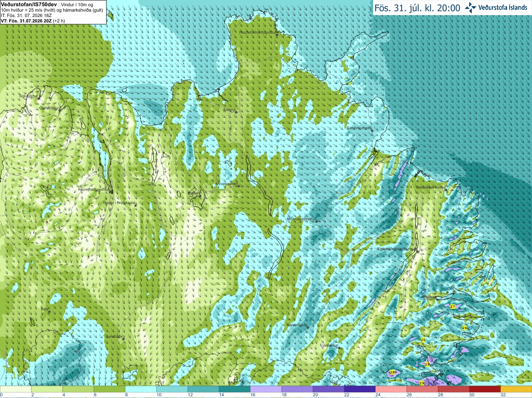Screen dimensions: 532x398
Task: Click the Möðrudalsöræfi station marker
Action: coord(317,221)
